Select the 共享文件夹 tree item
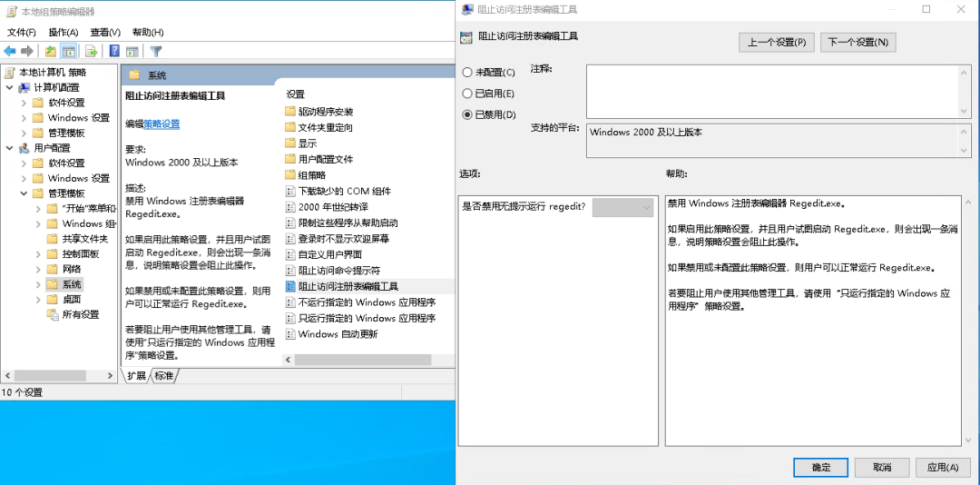The width and height of the screenshot is (980, 485). click(85, 239)
